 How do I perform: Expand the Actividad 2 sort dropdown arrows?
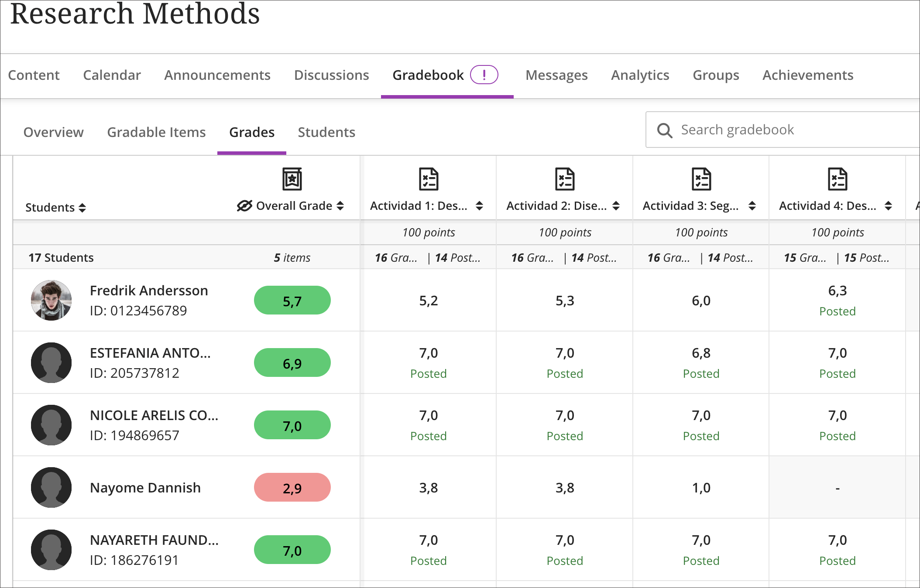(x=616, y=205)
